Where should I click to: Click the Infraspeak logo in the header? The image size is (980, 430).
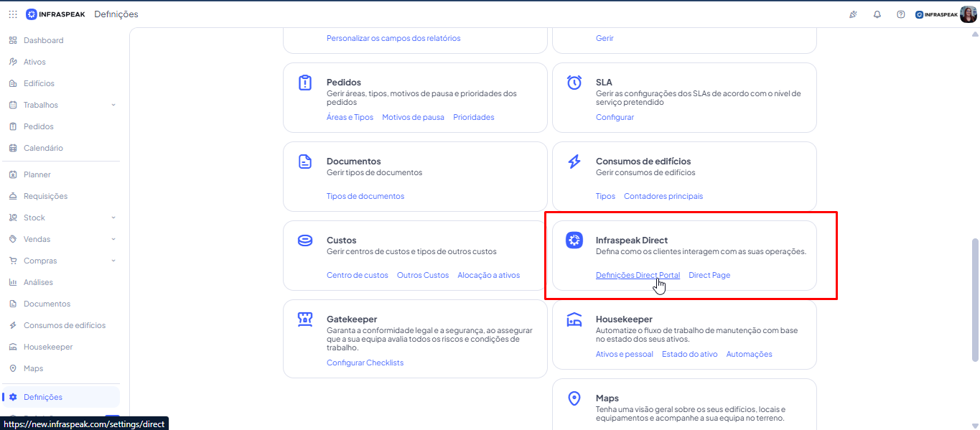[x=55, y=14]
